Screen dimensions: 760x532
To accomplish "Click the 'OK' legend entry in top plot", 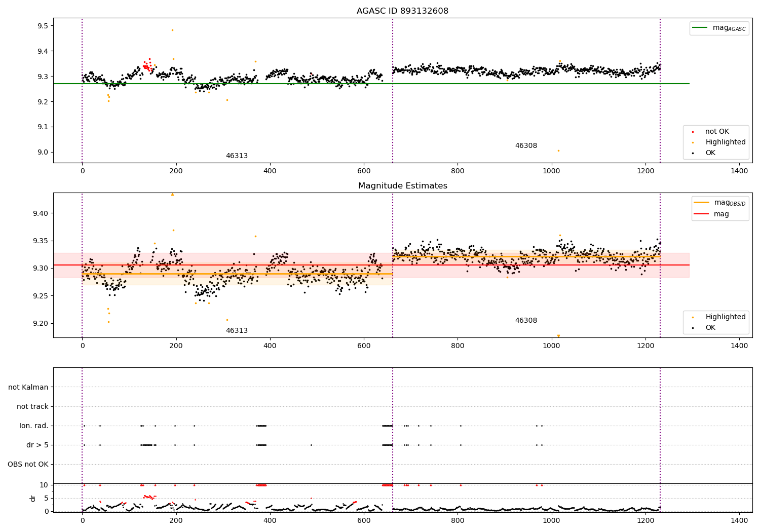I will click(x=710, y=153).
